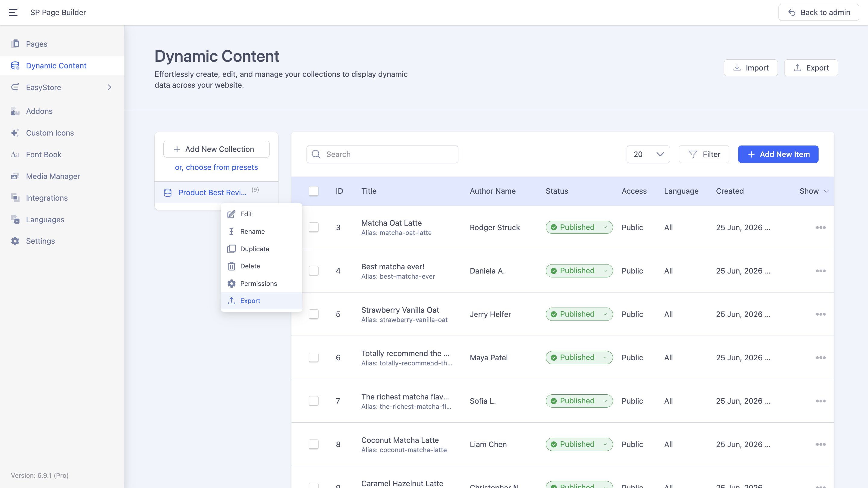Click the Add New Item button
The height and width of the screenshot is (488, 868).
778,154
